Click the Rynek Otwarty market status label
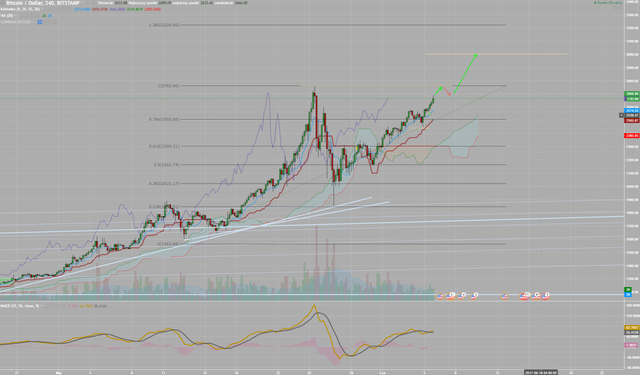This screenshot has height=375, width=640. coord(608,3)
